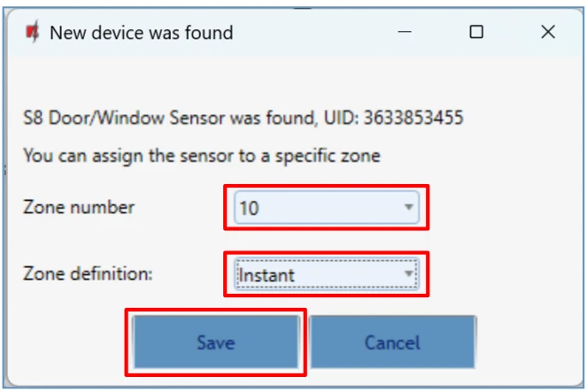
Task: Open the Zone number combo box
Action: click(325, 208)
